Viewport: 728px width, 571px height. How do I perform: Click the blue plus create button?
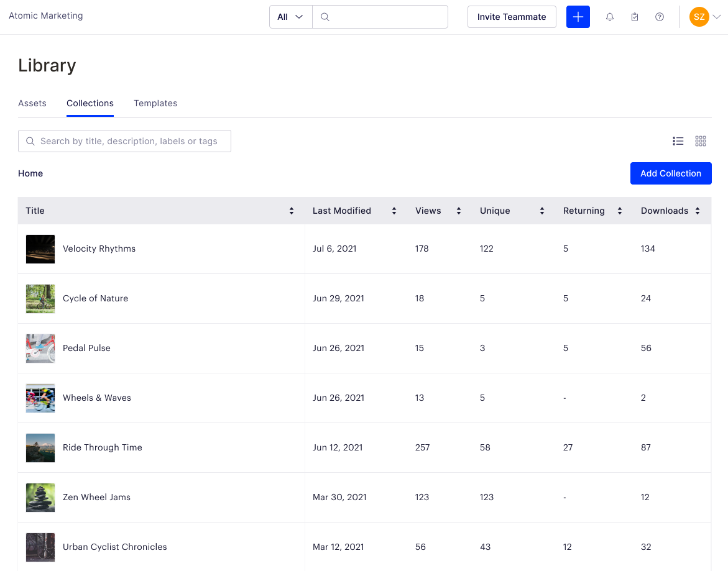tap(578, 17)
